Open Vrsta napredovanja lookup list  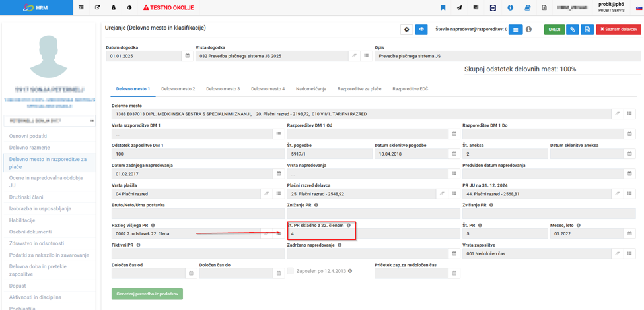pos(454,173)
